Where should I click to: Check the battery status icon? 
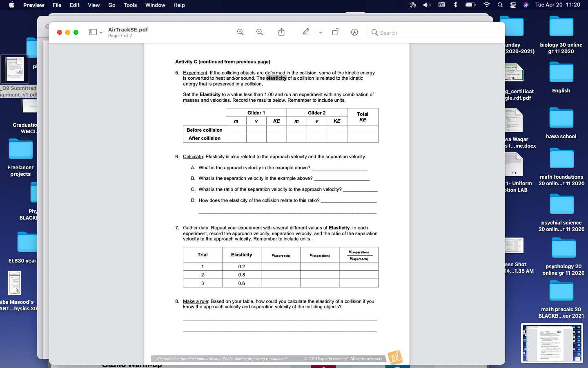[470, 5]
